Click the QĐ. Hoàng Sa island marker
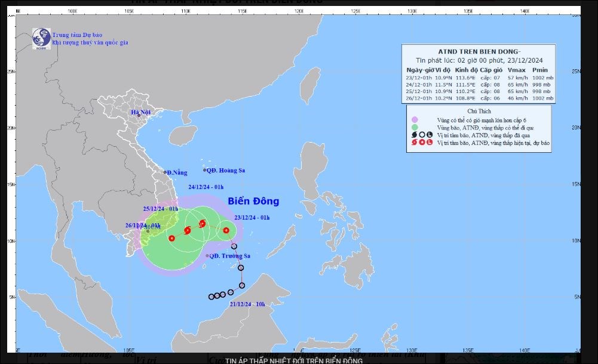This screenshot has width=598, height=364. tap(204, 170)
